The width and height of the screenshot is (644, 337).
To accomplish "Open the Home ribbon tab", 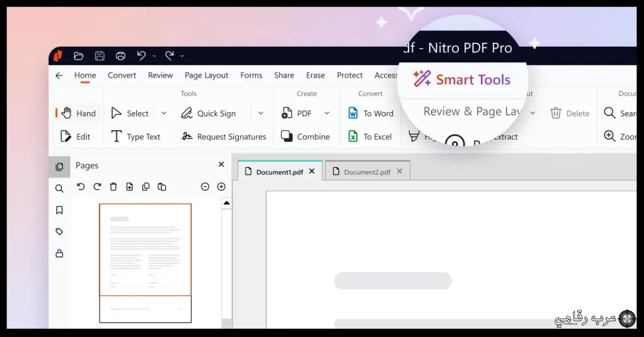I will tap(85, 75).
